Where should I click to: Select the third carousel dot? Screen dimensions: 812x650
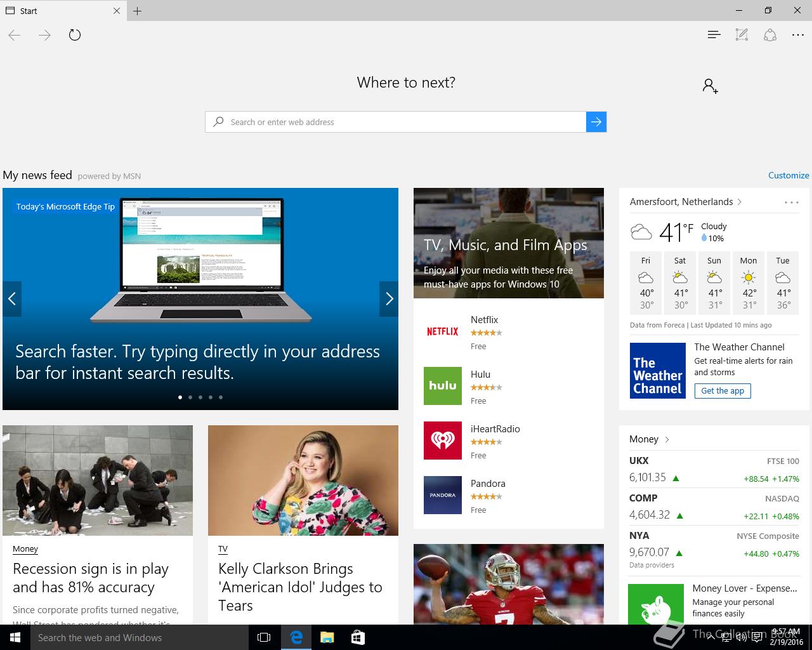tap(200, 397)
